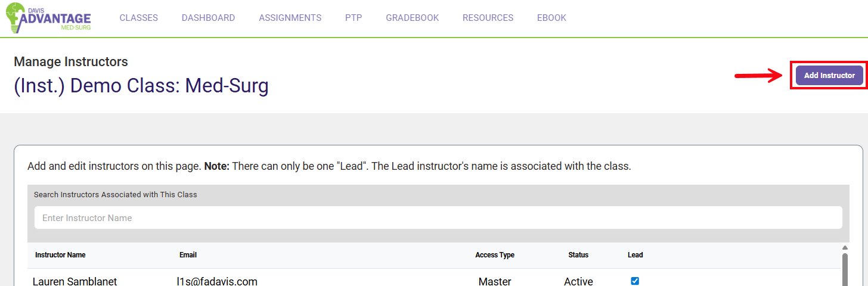Image resolution: width=868 pixels, height=286 pixels.
Task: Go to the Dashboard tab
Action: [x=208, y=18]
